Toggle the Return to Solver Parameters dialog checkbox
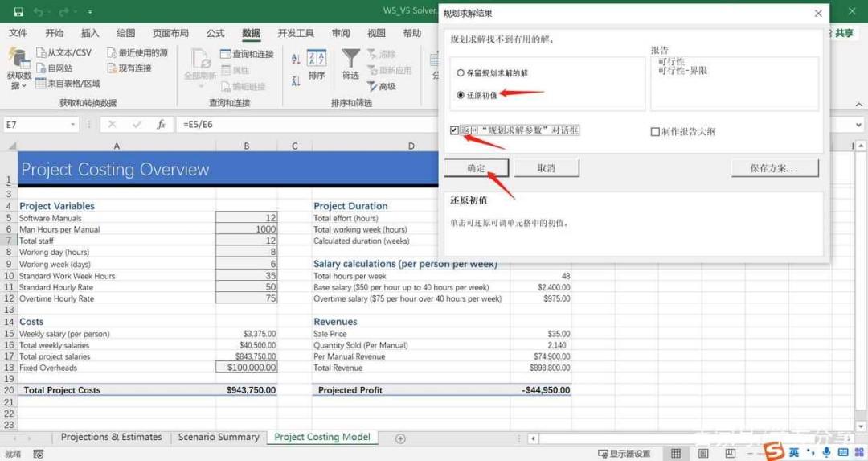This screenshot has height=461, width=868. tap(454, 130)
